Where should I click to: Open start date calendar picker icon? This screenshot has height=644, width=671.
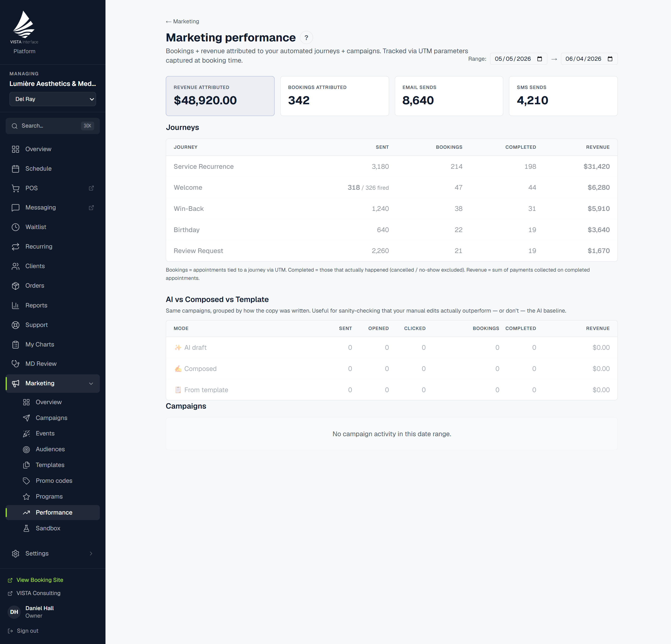click(x=540, y=59)
